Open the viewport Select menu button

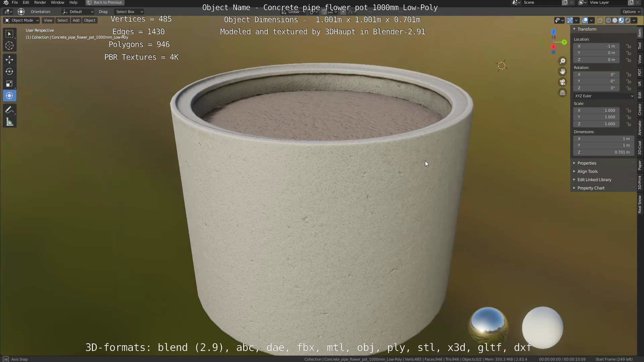pyautogui.click(x=62, y=20)
